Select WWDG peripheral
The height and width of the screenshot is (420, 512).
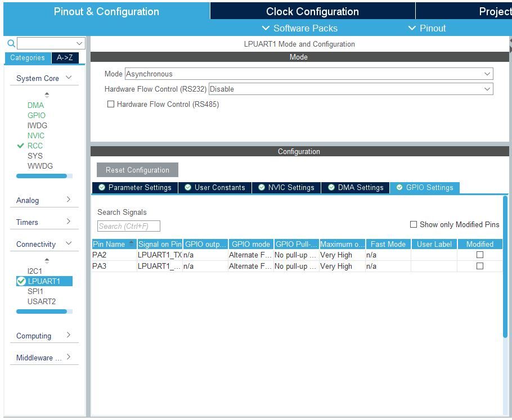coord(40,166)
